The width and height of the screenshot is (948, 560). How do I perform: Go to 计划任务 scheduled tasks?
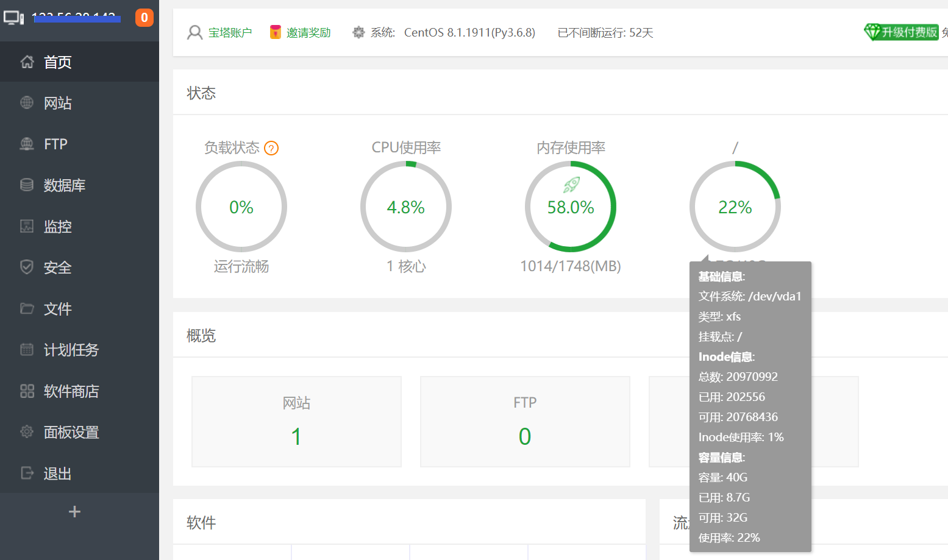(71, 350)
